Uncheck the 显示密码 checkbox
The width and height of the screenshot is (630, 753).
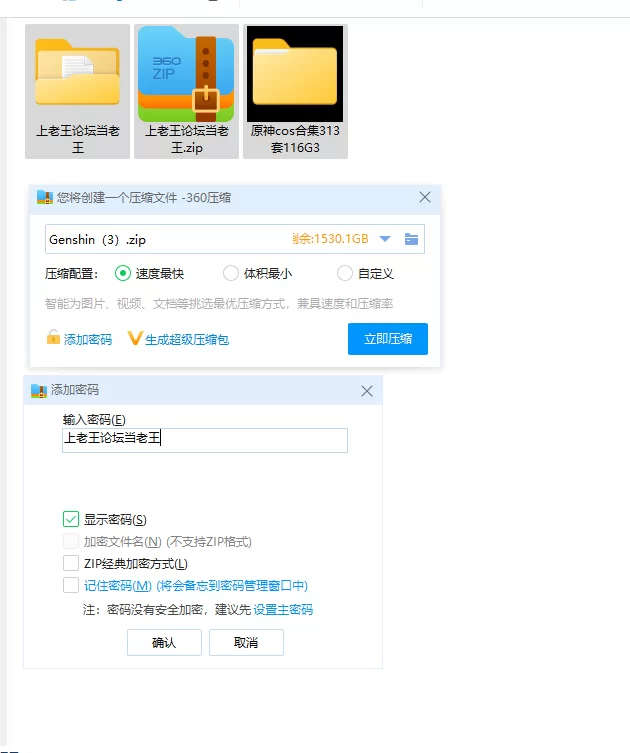point(71,519)
